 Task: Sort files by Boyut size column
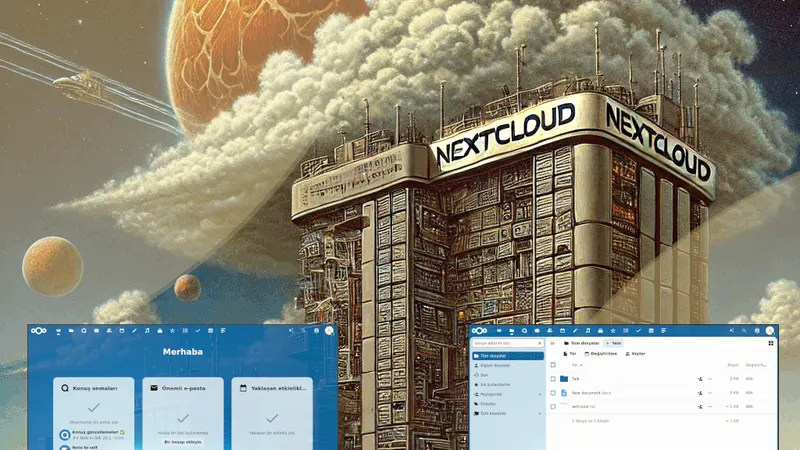[733, 365]
